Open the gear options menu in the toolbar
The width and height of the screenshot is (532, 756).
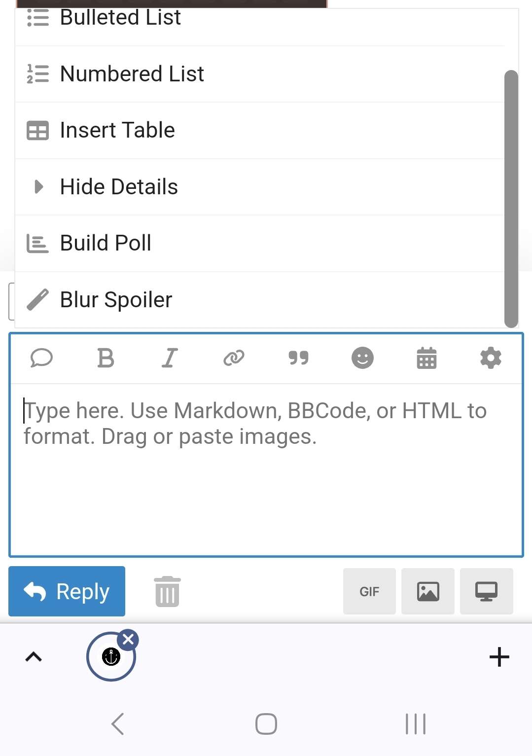click(x=491, y=358)
